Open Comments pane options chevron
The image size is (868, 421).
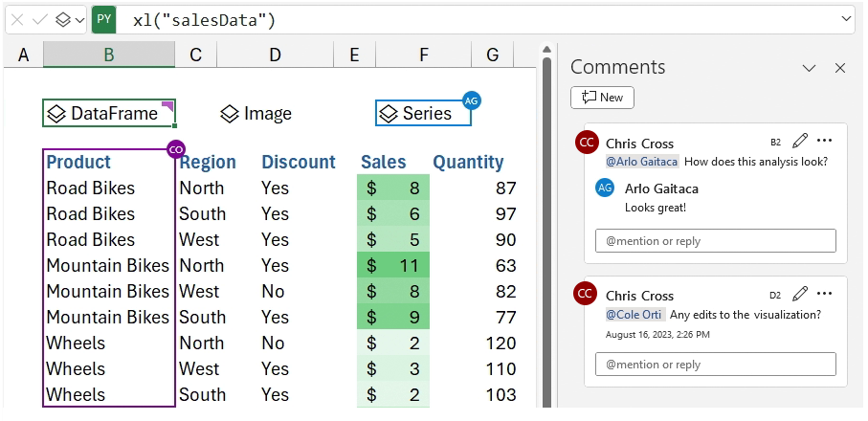809,68
